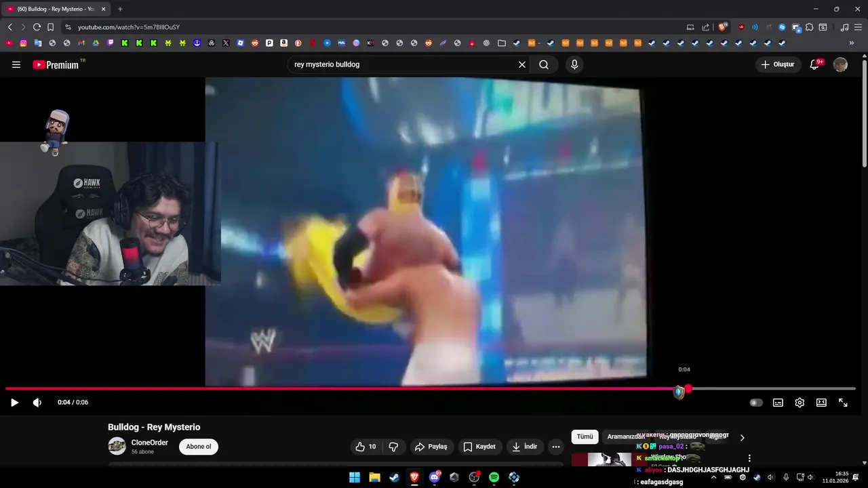Start voice search with the microphone
Screen dimensions: 868x488
tap(574, 64)
